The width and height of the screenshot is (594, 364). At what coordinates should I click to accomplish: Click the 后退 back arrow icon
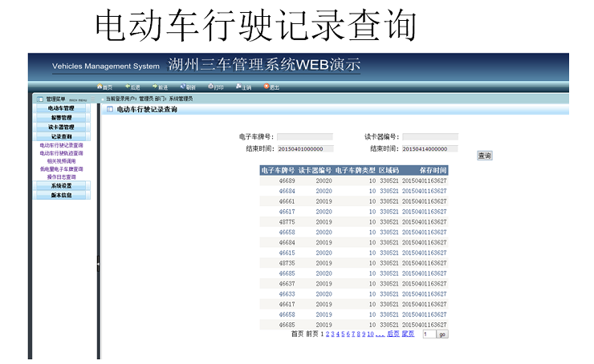click(x=127, y=87)
